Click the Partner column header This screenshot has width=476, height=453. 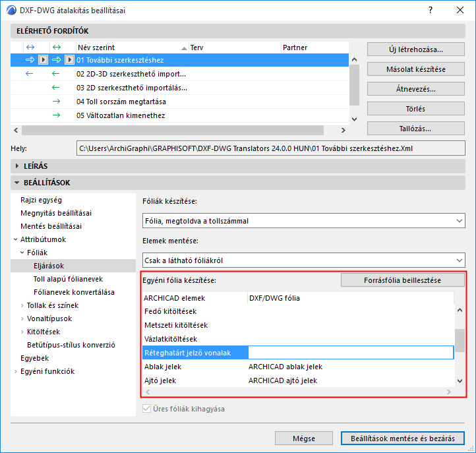coord(314,47)
